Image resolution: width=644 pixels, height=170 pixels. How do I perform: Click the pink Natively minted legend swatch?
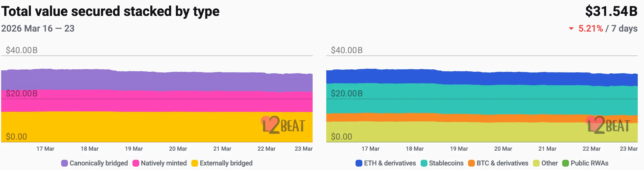(x=136, y=163)
